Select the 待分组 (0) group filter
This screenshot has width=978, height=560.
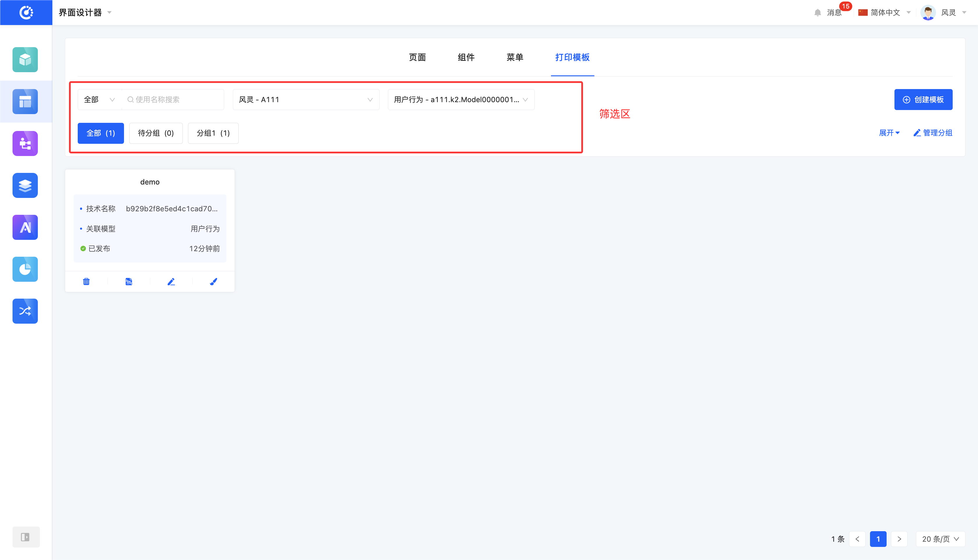tap(156, 133)
